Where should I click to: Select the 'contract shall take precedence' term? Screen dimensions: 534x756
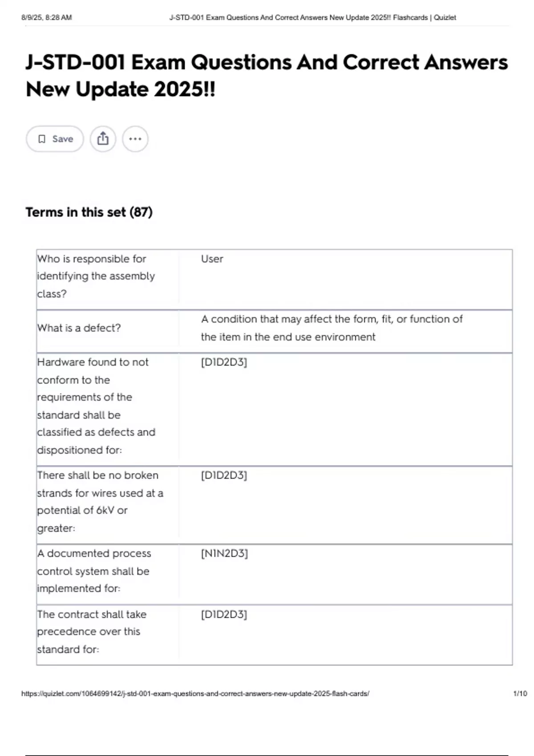click(x=91, y=632)
